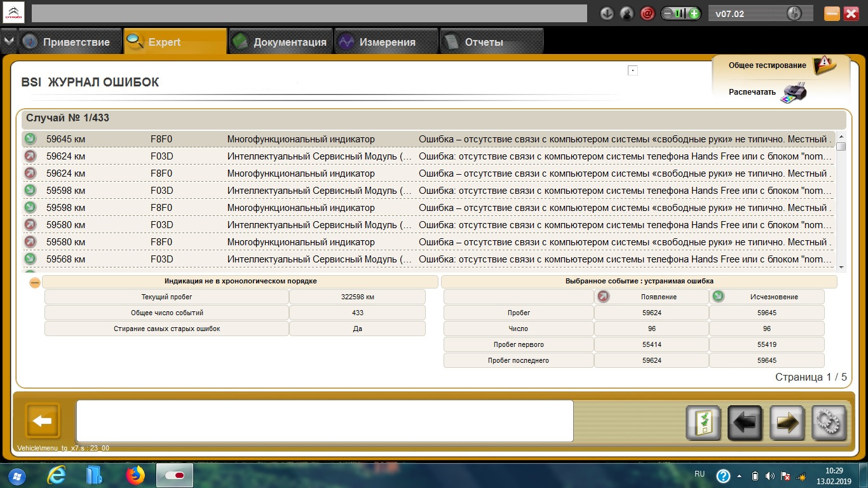Select the F03D row at 59624 км

click(x=428, y=156)
